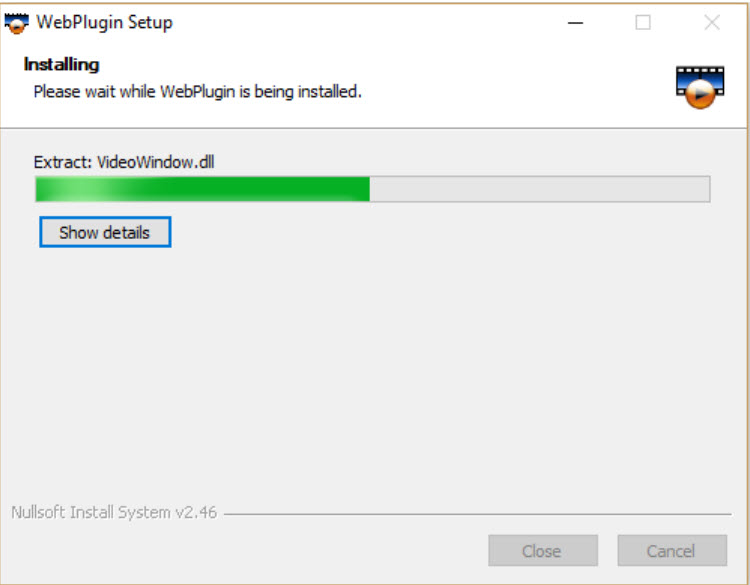The height and width of the screenshot is (585, 750).
Task: Click the bold Installing heading
Action: (62, 65)
